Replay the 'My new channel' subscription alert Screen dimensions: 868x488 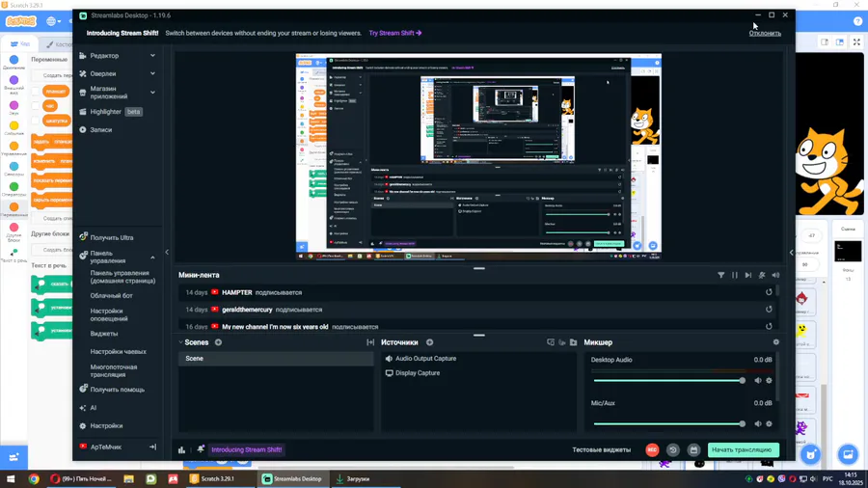tap(769, 326)
